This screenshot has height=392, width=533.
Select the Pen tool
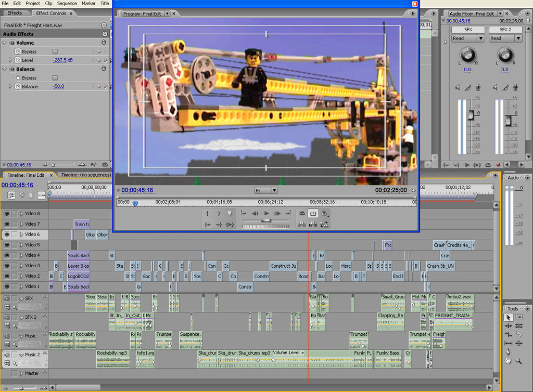click(508, 352)
